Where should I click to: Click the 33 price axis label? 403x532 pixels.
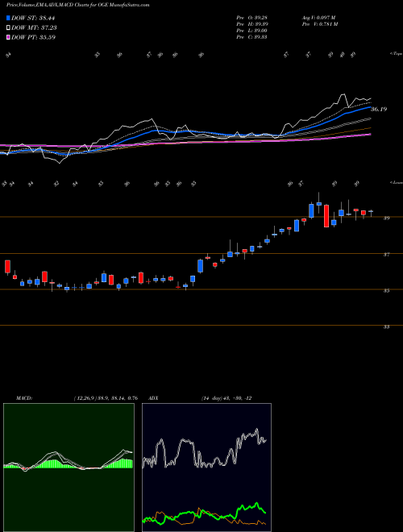pyautogui.click(x=386, y=327)
